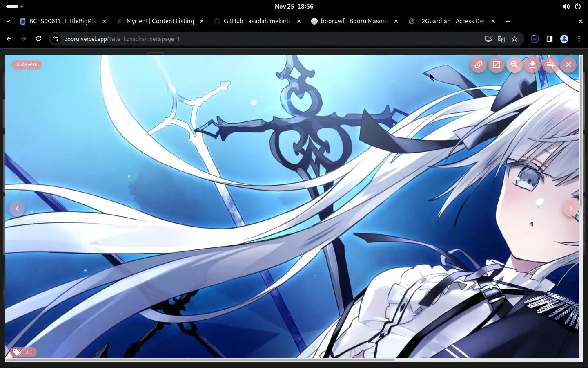Open a new browser tab

pos(508,21)
